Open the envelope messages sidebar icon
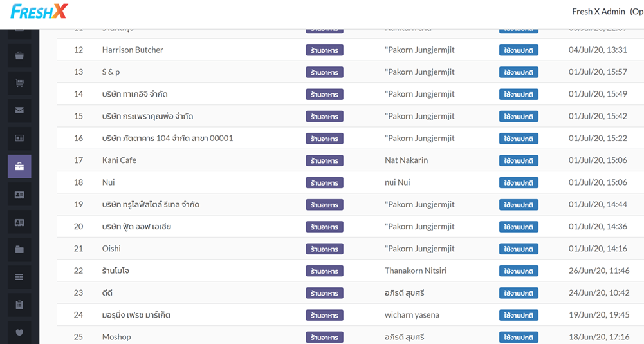 pos(19,110)
